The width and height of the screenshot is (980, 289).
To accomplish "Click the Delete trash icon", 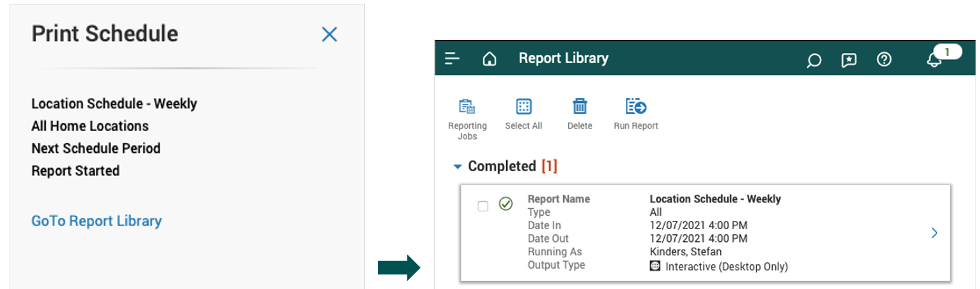I will click(580, 107).
